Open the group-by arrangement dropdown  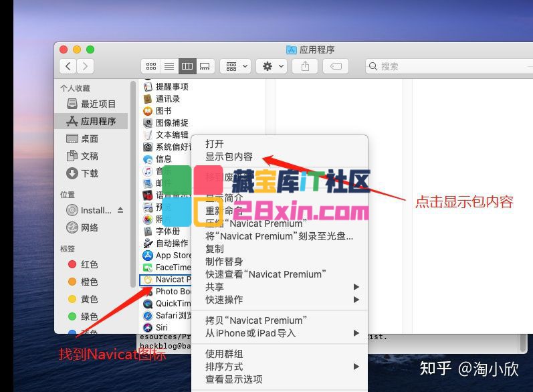click(x=236, y=66)
